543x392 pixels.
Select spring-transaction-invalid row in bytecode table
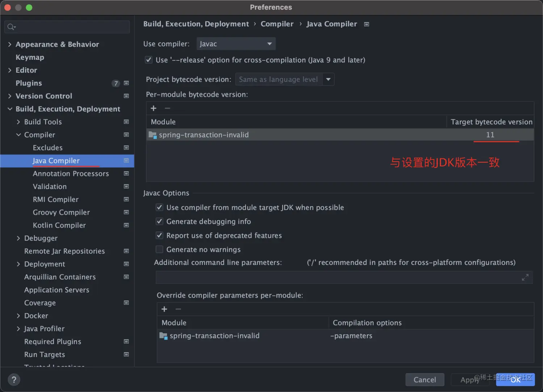click(340, 135)
